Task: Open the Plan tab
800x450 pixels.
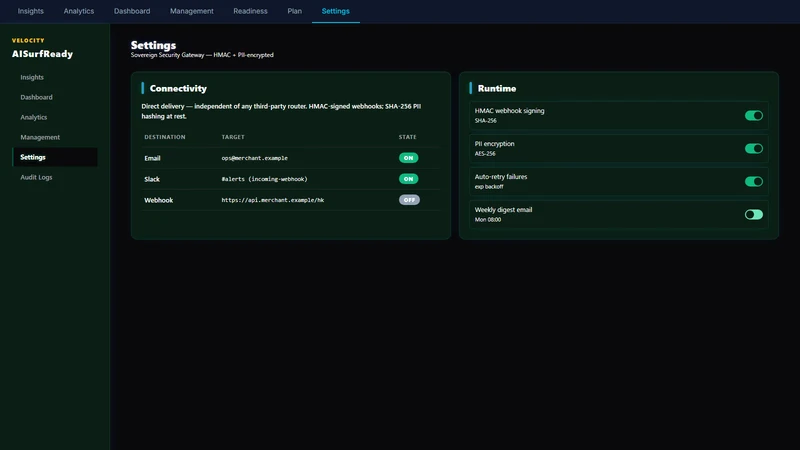Action: [x=294, y=11]
